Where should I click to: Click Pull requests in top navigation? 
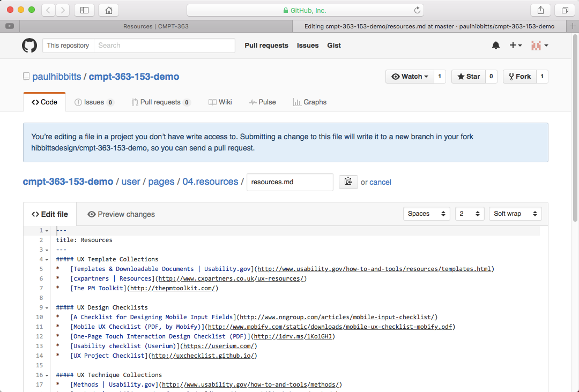(x=266, y=46)
